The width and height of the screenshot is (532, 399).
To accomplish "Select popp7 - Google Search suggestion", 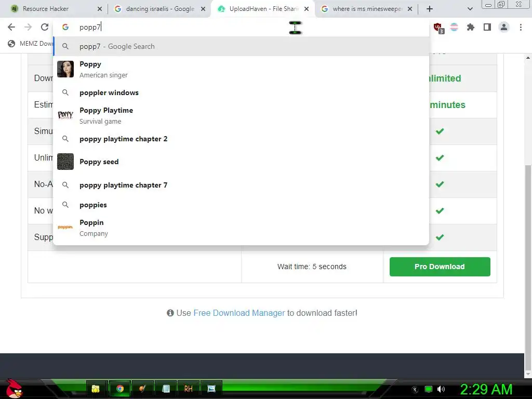I will 241,46.
